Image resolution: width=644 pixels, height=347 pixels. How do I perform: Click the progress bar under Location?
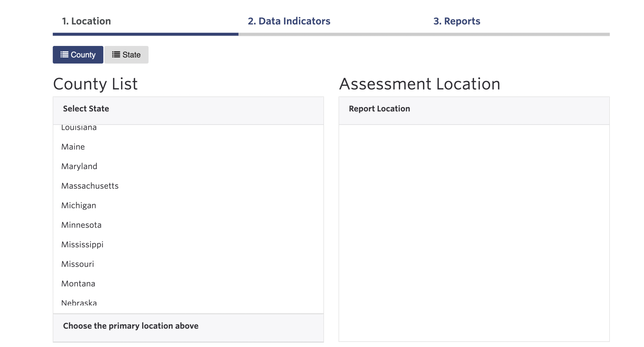tap(146, 34)
